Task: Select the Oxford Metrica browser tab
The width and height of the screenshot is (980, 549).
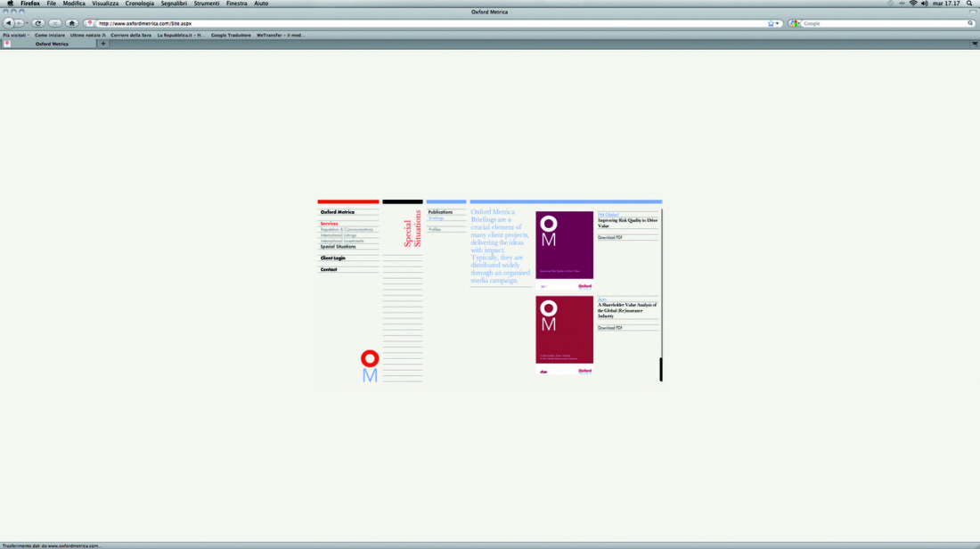Action: pos(49,44)
